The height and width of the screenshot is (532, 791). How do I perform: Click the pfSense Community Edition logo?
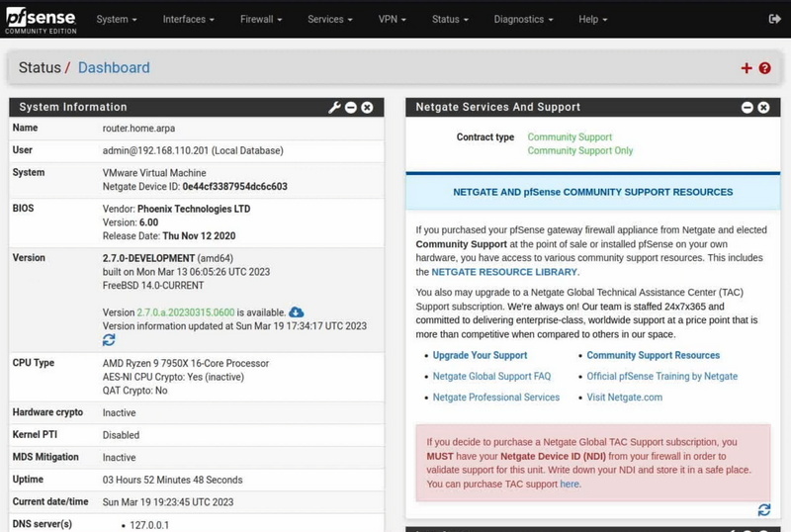(x=41, y=20)
